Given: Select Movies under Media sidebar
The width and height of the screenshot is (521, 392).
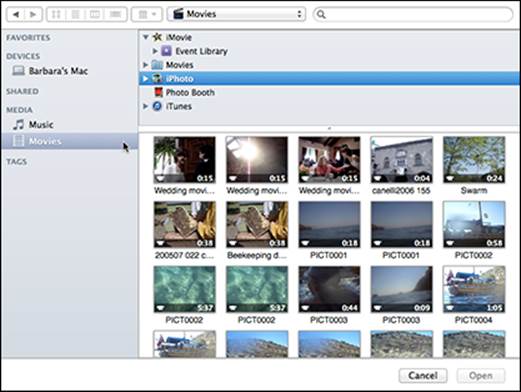Looking at the screenshot, I should coord(70,141).
